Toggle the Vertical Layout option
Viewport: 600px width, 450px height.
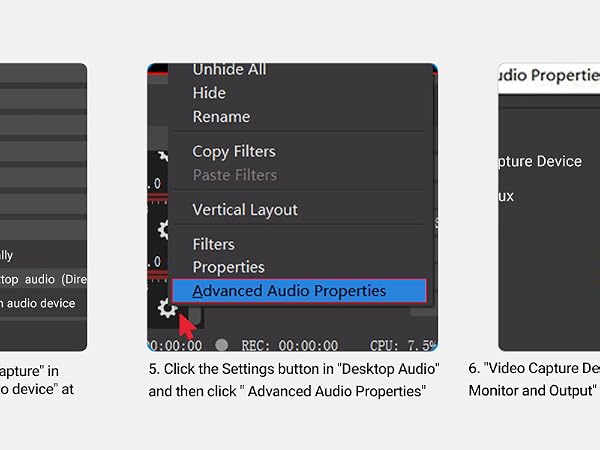(245, 210)
